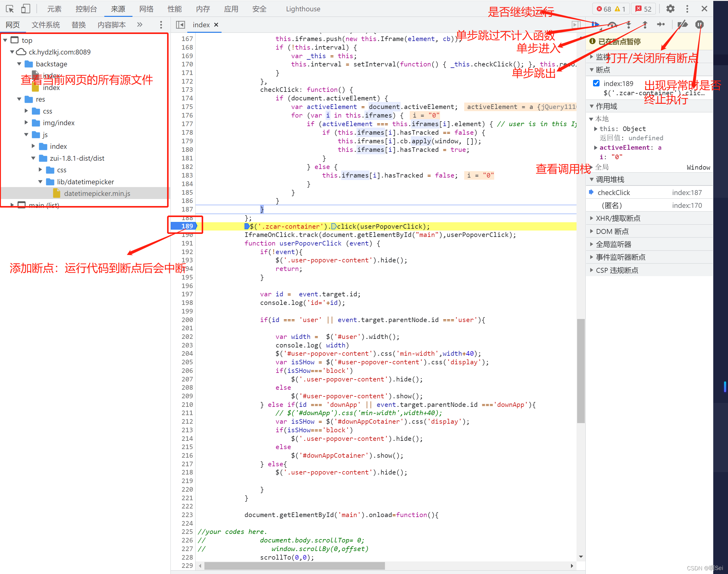Click the step out of function icon
The width and height of the screenshot is (728, 574).
(645, 24)
